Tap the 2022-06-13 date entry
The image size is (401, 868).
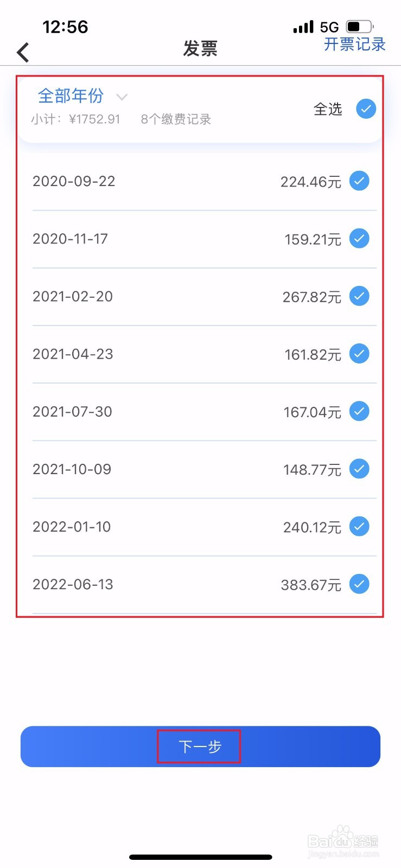pyautogui.click(x=73, y=584)
